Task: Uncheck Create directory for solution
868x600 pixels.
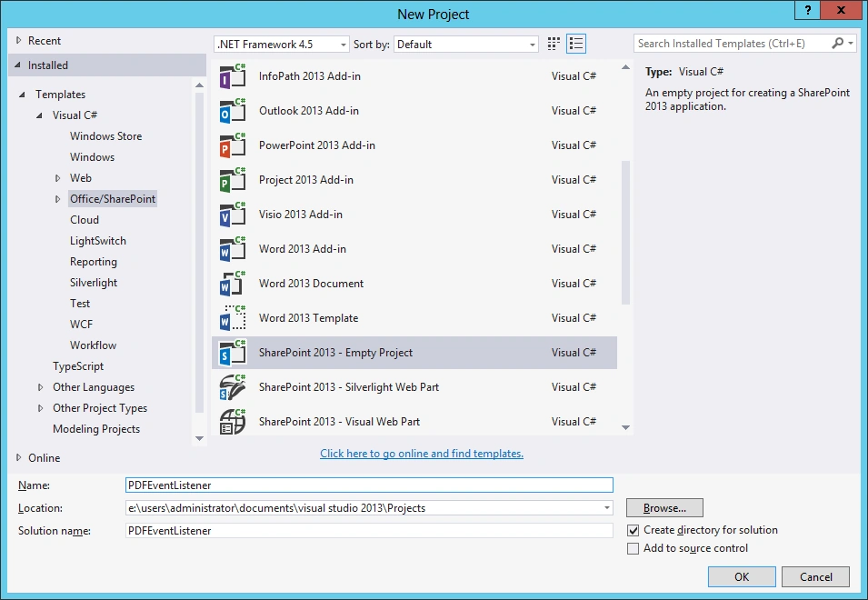Action: coord(633,530)
